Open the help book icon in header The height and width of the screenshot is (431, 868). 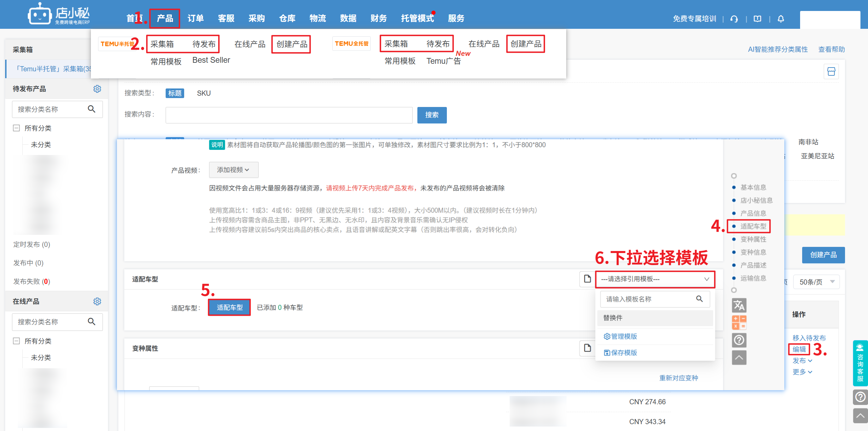point(757,19)
